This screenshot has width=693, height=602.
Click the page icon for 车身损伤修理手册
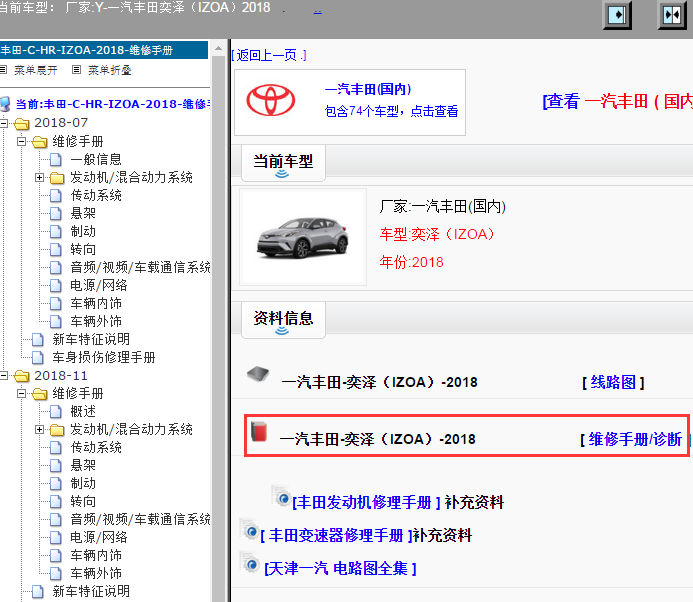[x=38, y=358]
